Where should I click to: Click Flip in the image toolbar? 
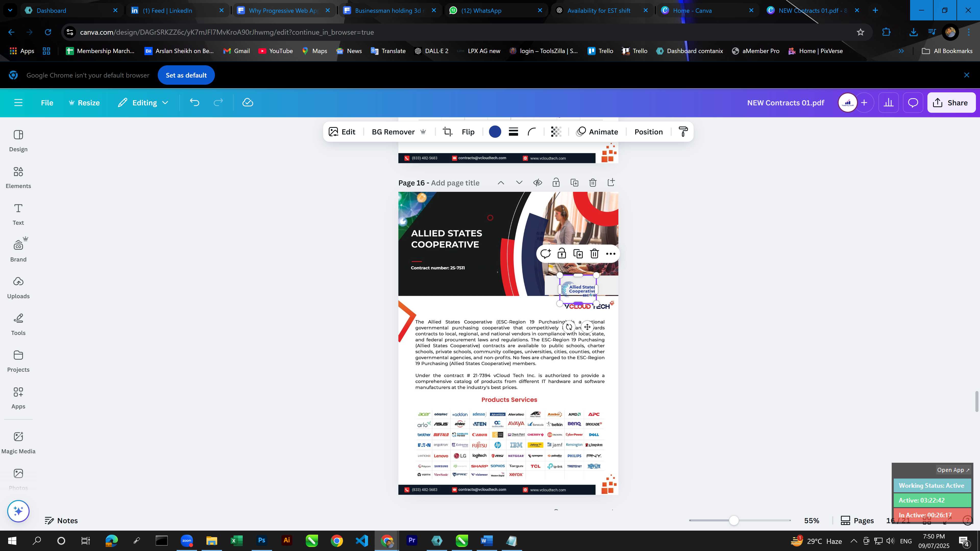click(468, 132)
